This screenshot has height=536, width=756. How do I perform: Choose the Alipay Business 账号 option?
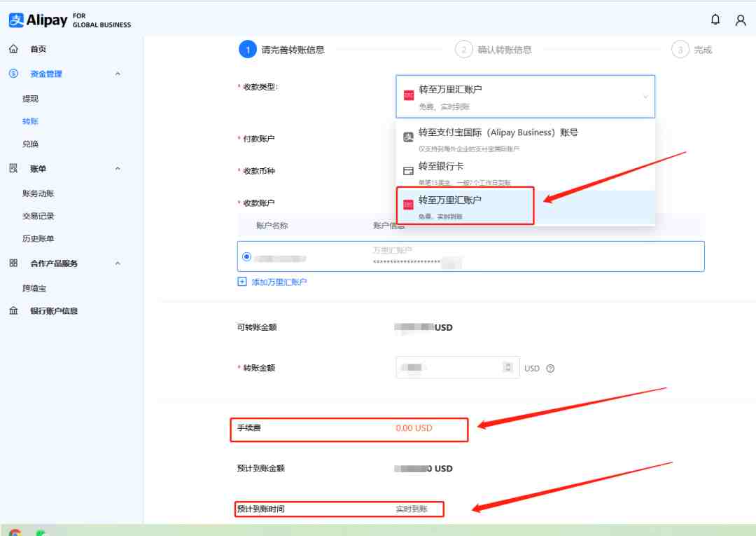tap(525, 138)
